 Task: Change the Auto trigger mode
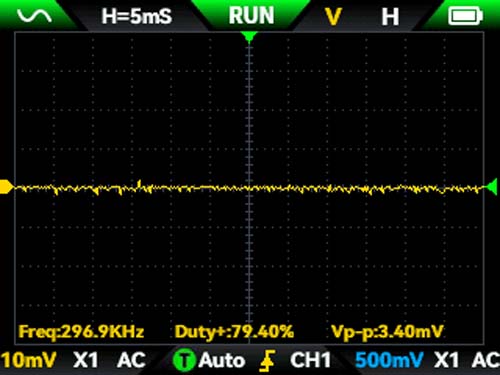point(222,360)
